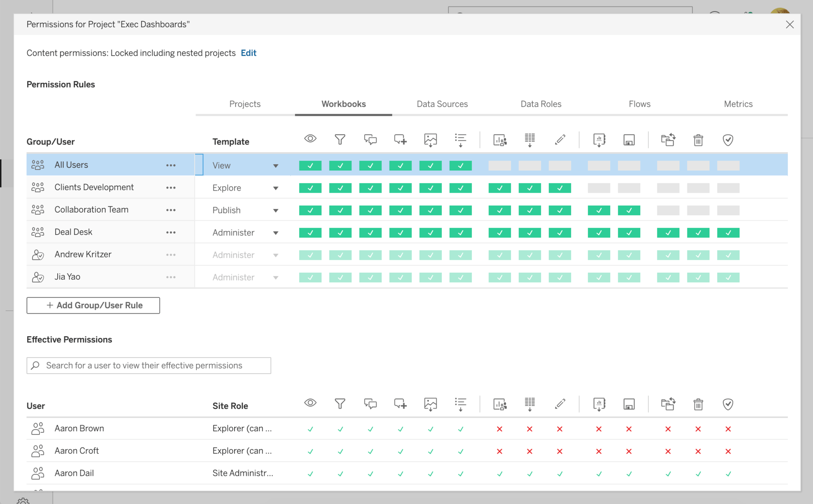The width and height of the screenshot is (813, 504).
Task: Toggle Delete permission for Deal Desk
Action: 698,233
